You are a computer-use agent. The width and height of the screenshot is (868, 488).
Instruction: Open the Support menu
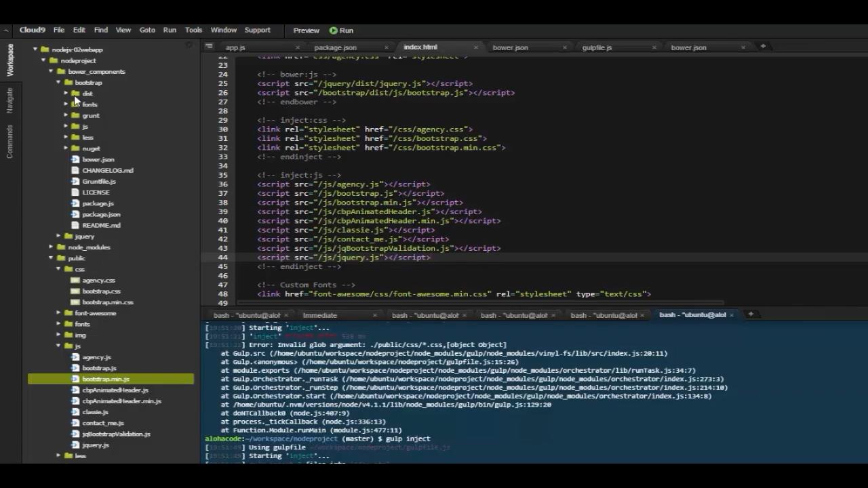click(x=257, y=30)
